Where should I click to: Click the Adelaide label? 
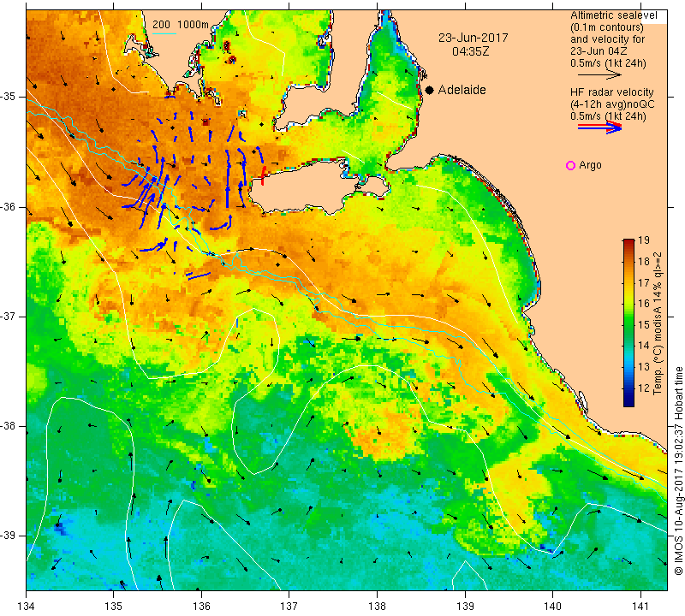pyautogui.click(x=462, y=90)
